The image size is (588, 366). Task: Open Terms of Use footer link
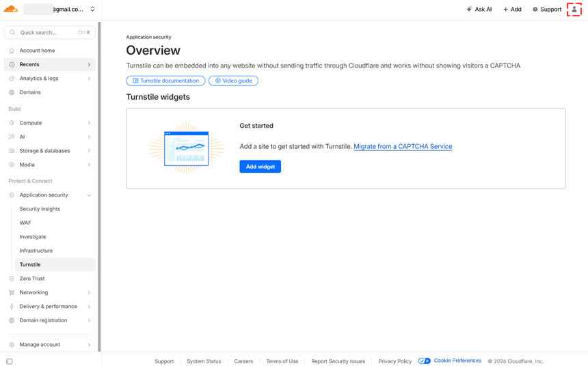282,361
